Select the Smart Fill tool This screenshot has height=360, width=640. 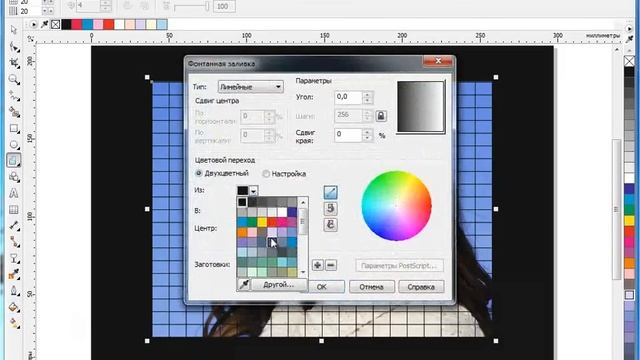(x=14, y=112)
